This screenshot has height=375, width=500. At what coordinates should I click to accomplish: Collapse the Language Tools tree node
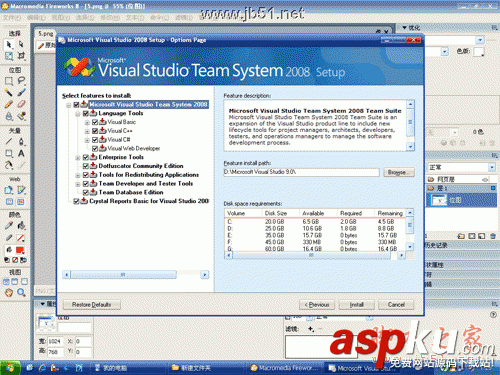point(78,114)
